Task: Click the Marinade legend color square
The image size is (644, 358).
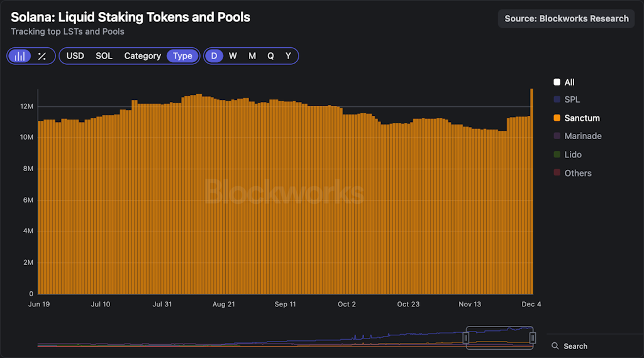Action: (x=557, y=136)
